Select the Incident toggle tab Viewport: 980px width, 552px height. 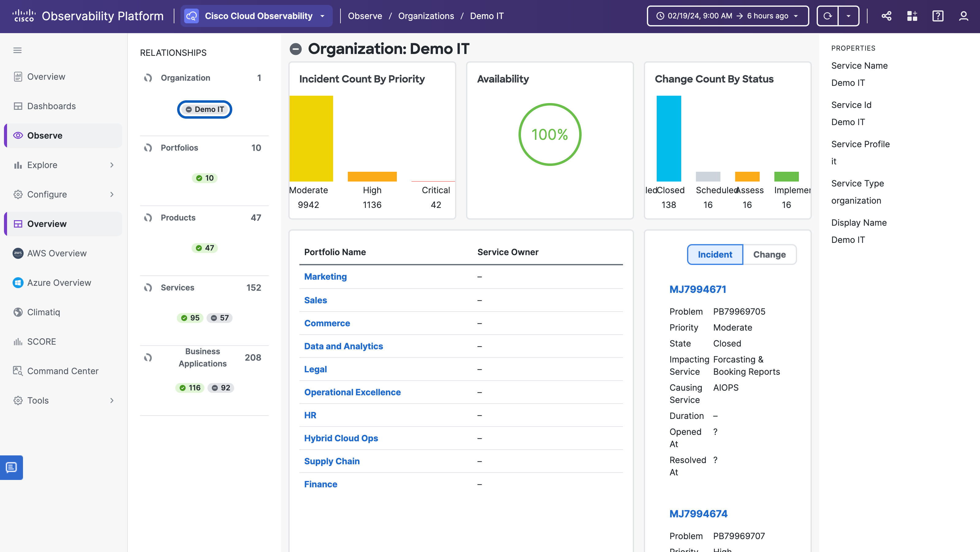click(x=715, y=254)
